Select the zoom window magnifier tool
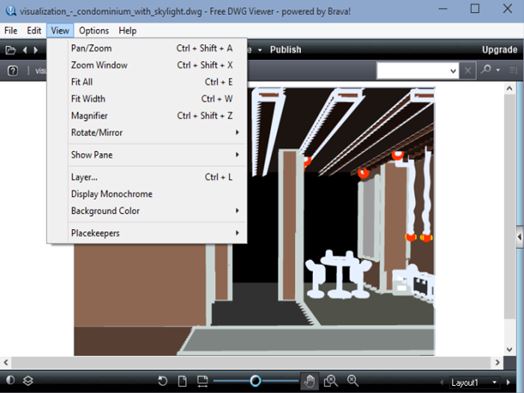The height and width of the screenshot is (393, 524). [331, 381]
